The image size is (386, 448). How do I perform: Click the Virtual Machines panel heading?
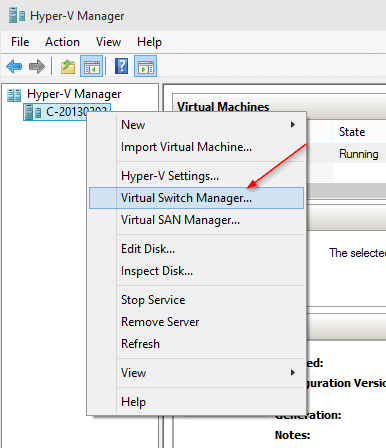(223, 107)
